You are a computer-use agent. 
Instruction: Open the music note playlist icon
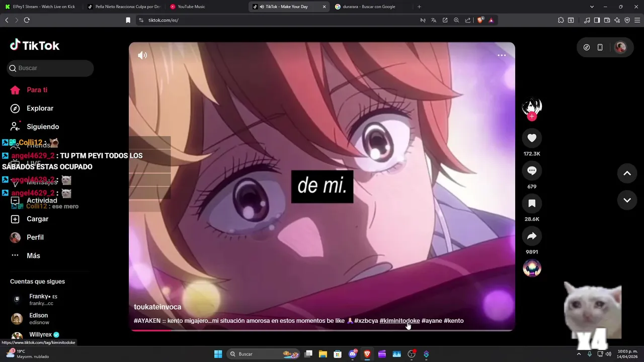pyautogui.click(x=587, y=20)
